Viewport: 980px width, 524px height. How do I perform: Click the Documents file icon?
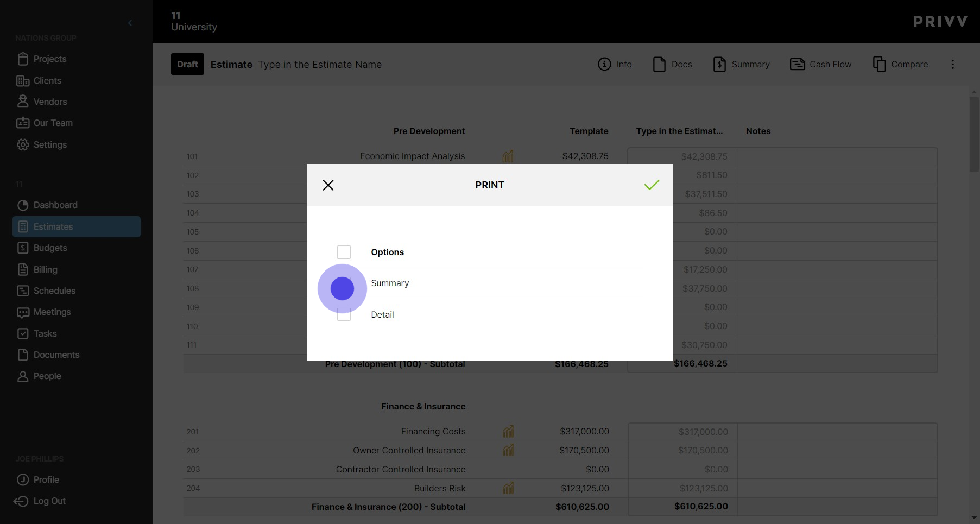point(23,355)
